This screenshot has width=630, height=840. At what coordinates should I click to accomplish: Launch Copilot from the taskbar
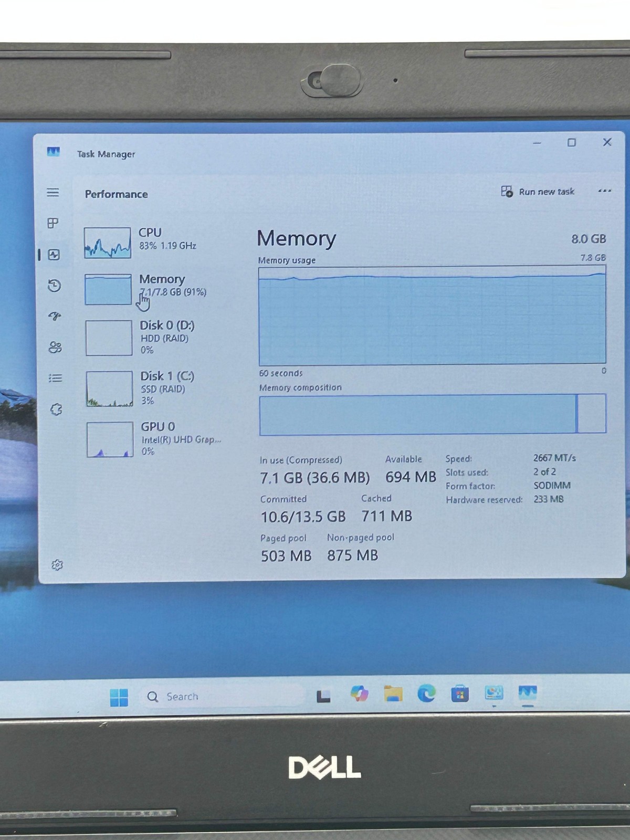click(359, 694)
